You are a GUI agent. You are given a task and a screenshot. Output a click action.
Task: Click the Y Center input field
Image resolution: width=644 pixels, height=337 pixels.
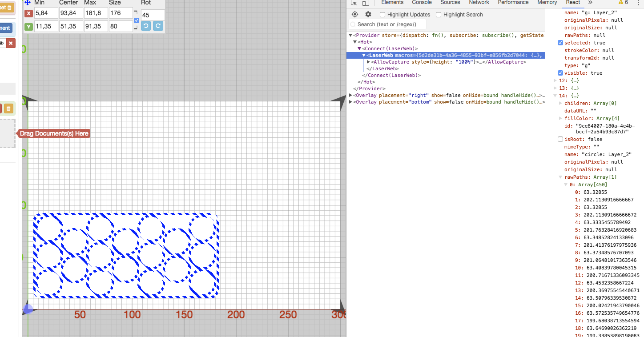[x=71, y=26]
